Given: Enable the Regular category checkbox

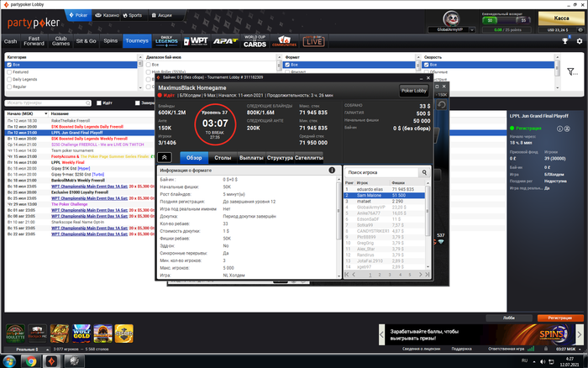Looking at the screenshot, I should click(x=9, y=87).
